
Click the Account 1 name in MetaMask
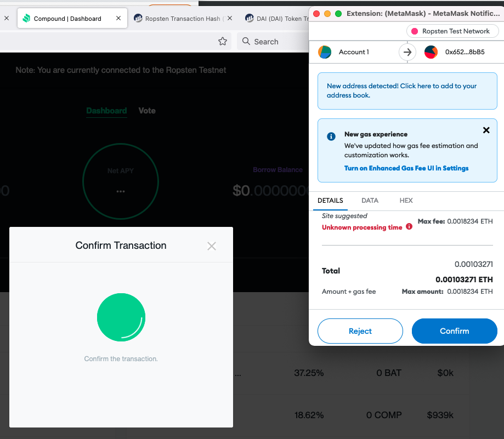click(x=354, y=52)
